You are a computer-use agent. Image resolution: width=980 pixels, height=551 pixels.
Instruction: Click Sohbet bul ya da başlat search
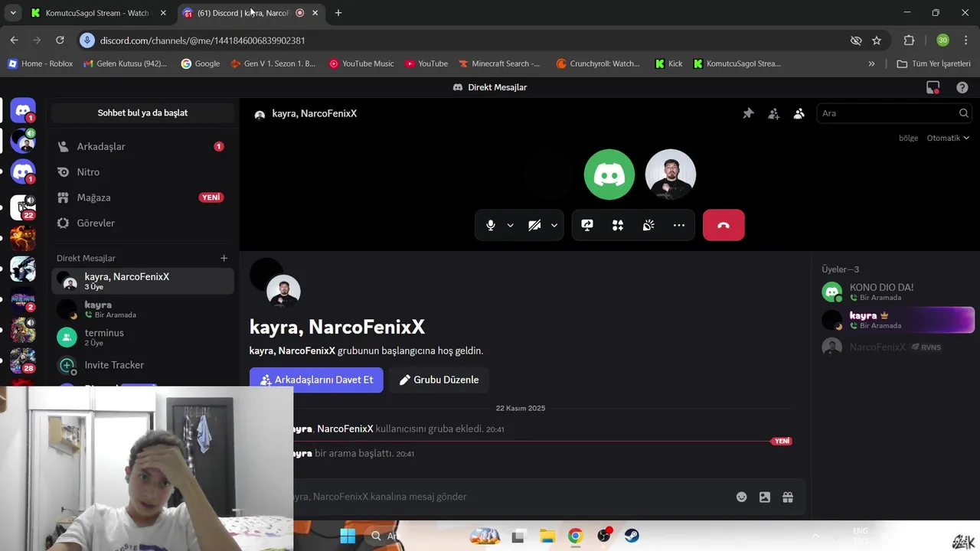click(x=142, y=112)
